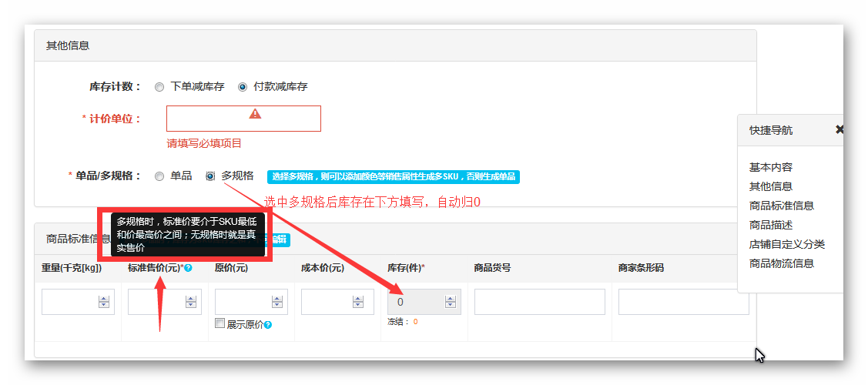Click the 冻结 frozen count value 0
Viewport: 868px width, 385px height.
(415, 321)
